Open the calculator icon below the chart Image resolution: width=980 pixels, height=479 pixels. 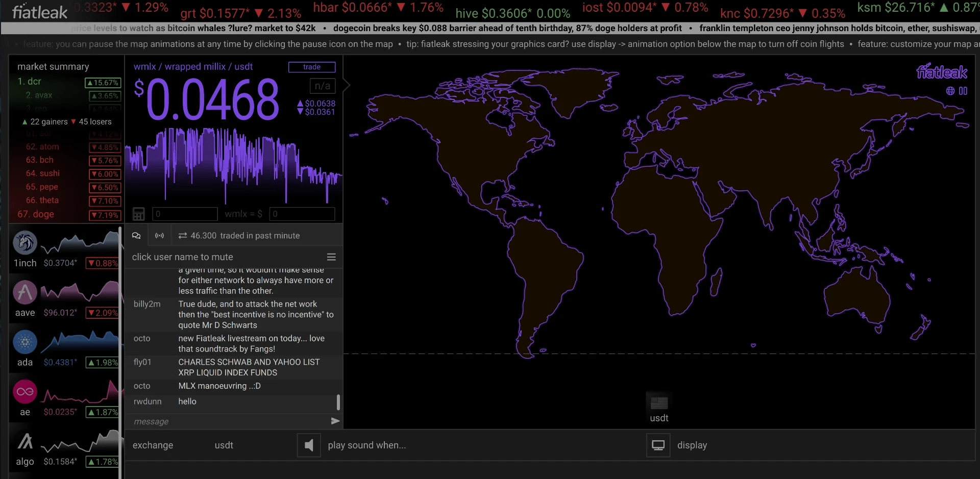pos(138,214)
